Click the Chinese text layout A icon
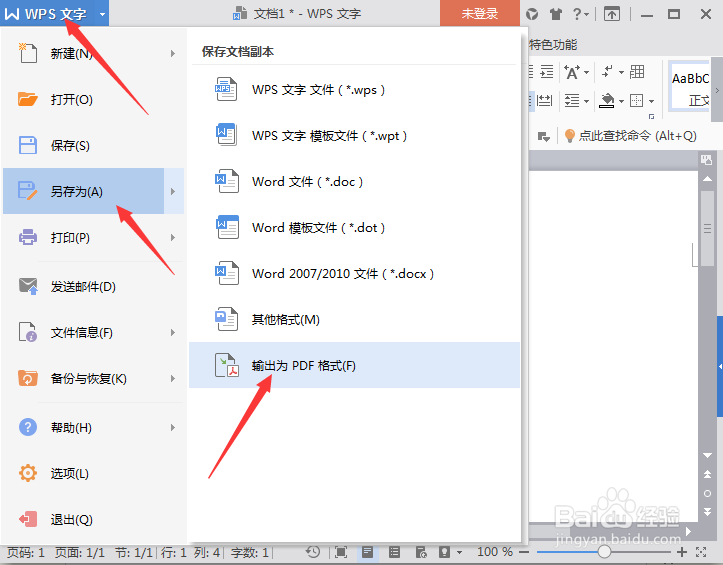Screen dimensions: 723x565 [x=572, y=72]
